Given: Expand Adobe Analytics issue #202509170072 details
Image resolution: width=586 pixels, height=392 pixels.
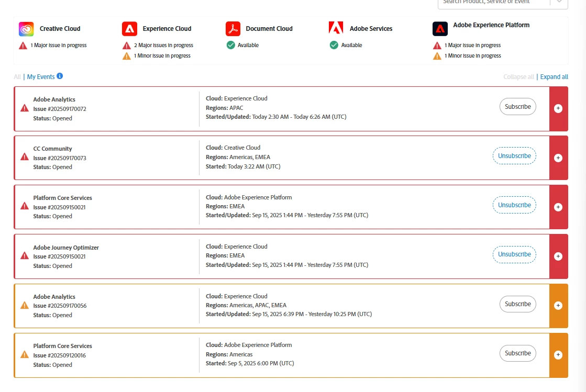Looking at the screenshot, I should pyautogui.click(x=558, y=108).
